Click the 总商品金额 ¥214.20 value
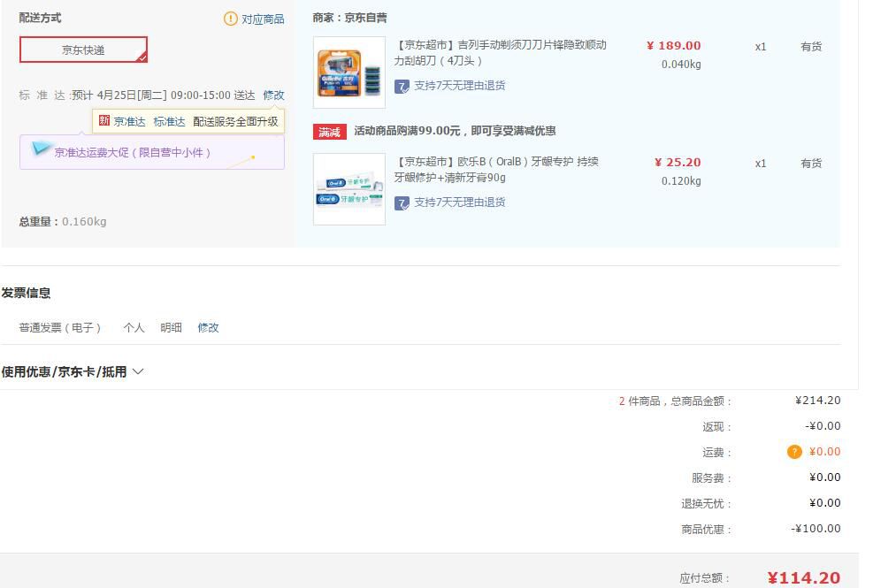The height and width of the screenshot is (588, 873). (818, 401)
